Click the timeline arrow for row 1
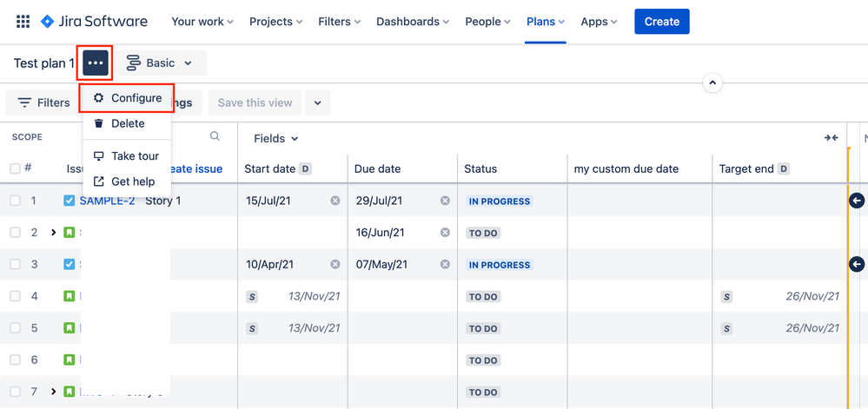This screenshot has height=409, width=868. coord(857,201)
